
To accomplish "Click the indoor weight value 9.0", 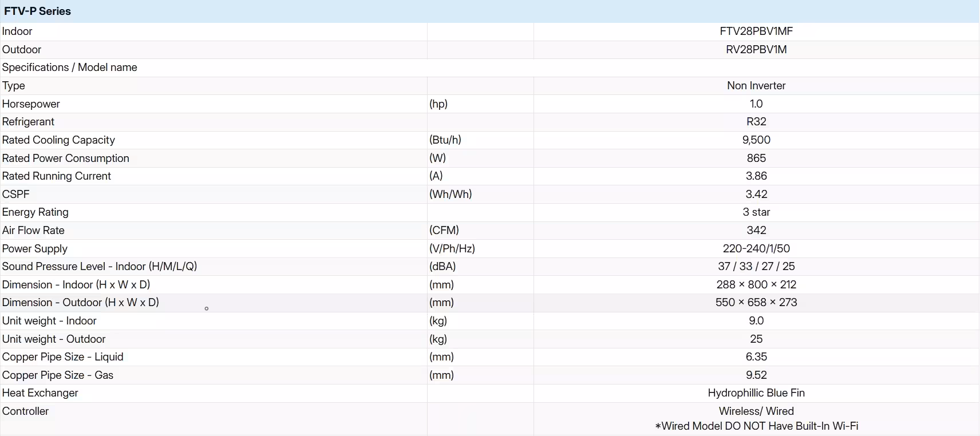I will click(756, 321).
